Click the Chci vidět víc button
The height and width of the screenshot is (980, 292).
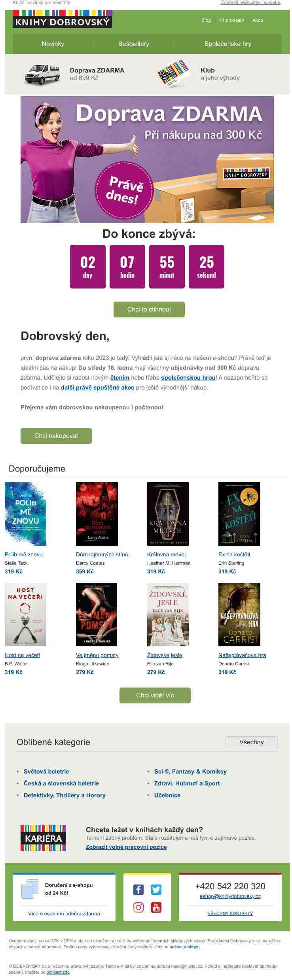[155, 695]
